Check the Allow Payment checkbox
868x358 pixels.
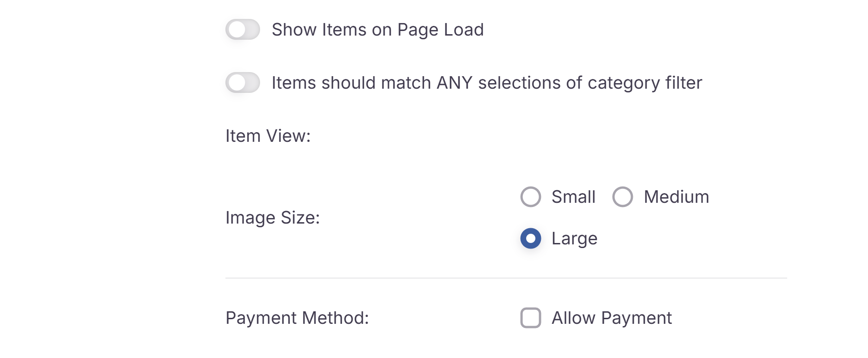pos(530,318)
